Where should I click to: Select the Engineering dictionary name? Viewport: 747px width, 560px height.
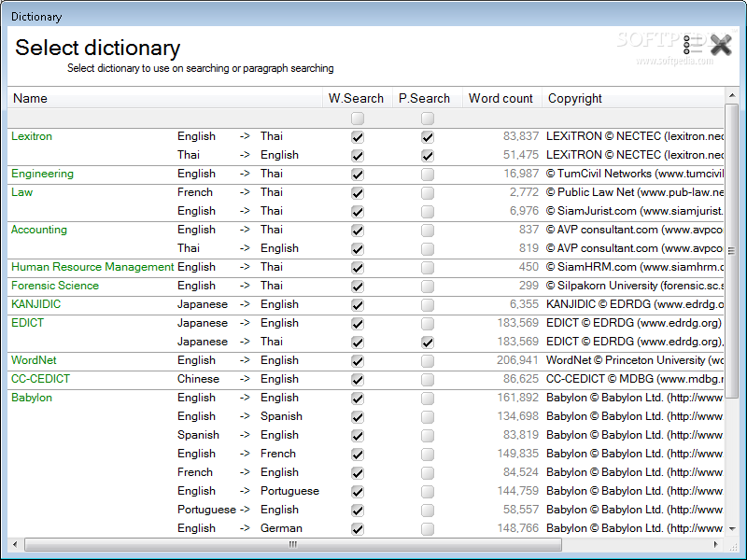pyautogui.click(x=42, y=174)
